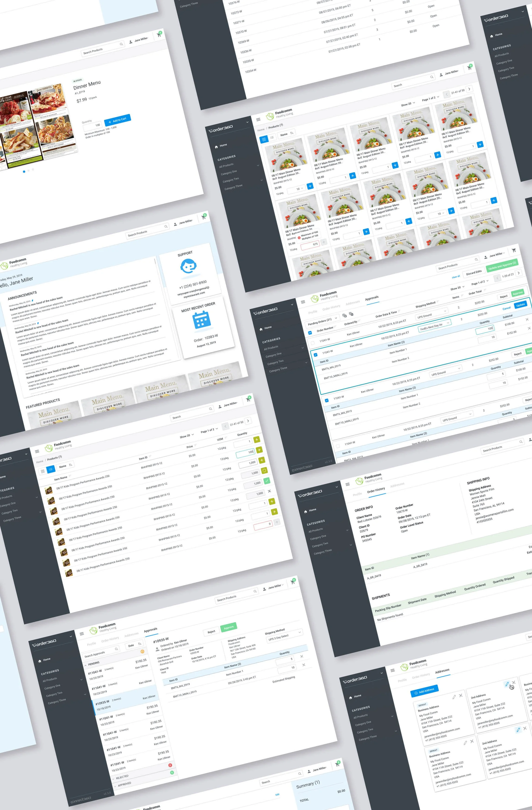Click active blue carousel dot under Dinner Menu images

pos(24,171)
